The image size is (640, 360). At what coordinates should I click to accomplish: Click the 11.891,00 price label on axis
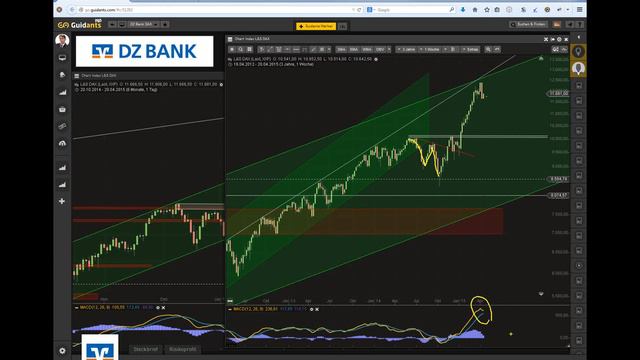coord(558,94)
